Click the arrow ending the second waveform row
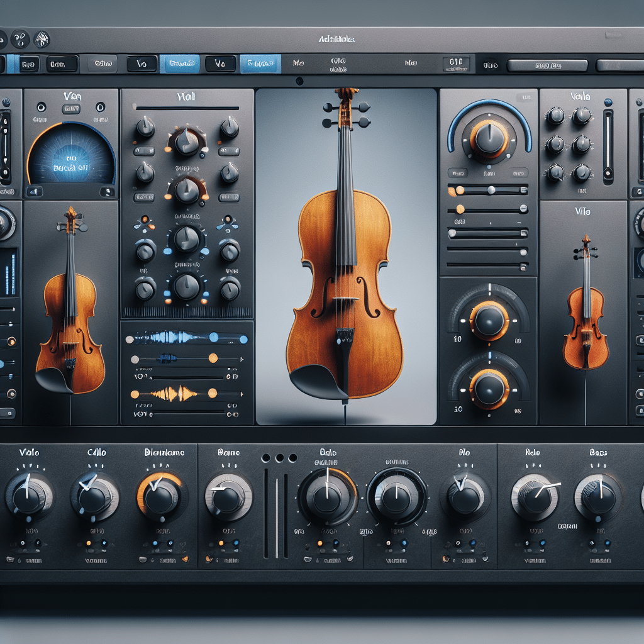 click(241, 359)
